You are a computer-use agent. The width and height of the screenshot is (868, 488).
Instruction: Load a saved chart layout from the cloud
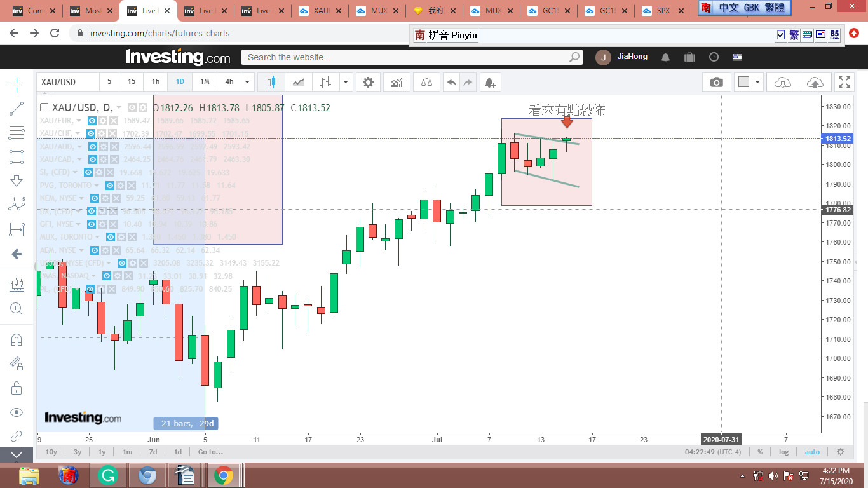tap(783, 82)
